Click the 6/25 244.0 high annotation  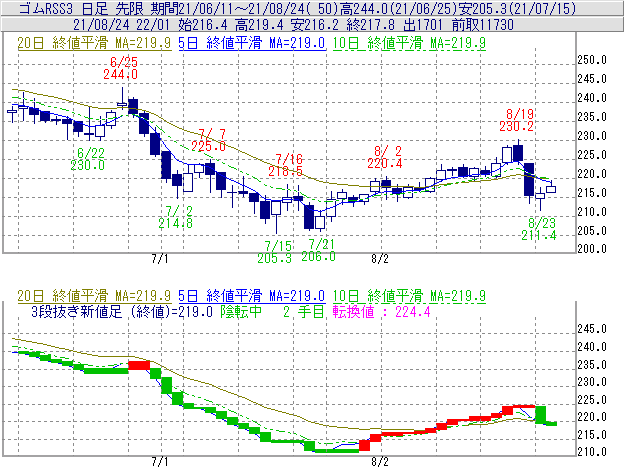point(121,68)
